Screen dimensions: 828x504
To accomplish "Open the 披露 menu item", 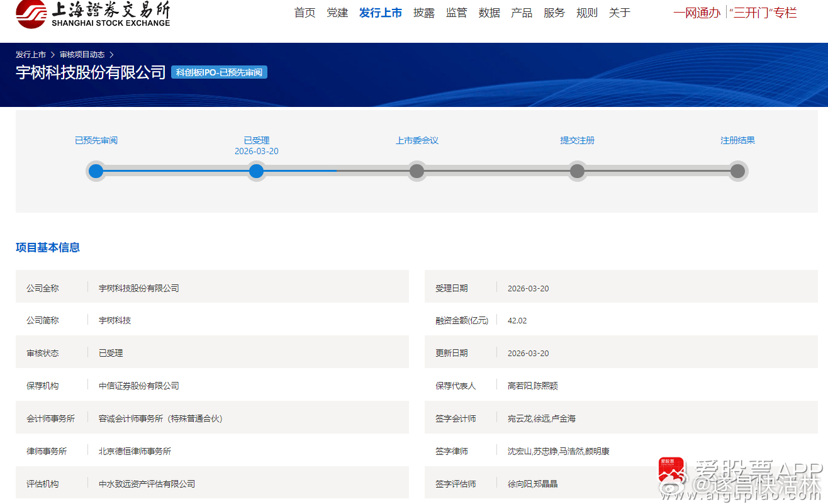I will pos(424,13).
